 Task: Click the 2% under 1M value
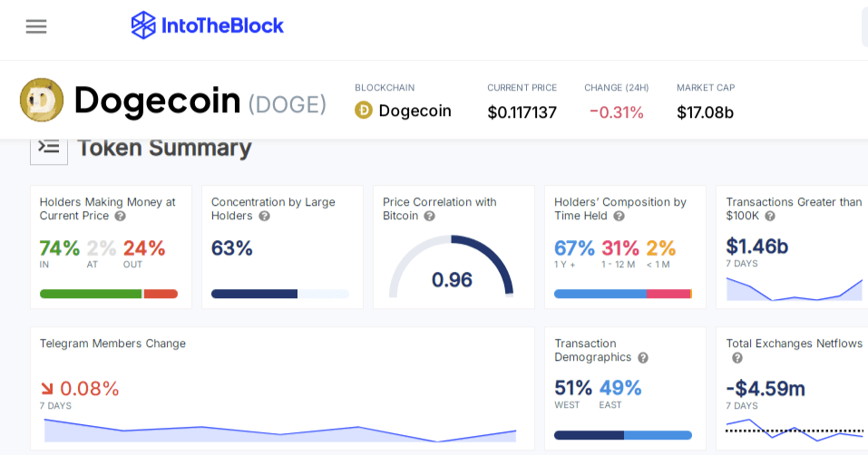click(661, 248)
